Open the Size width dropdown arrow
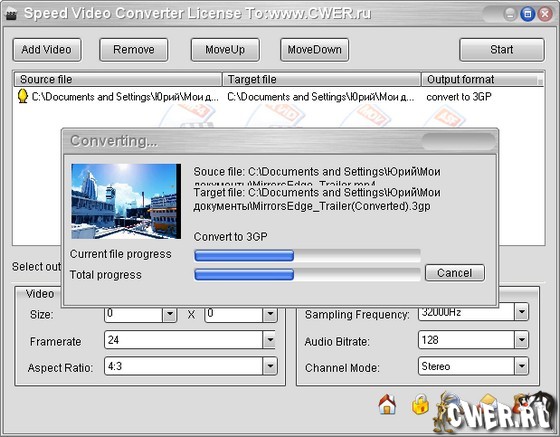 point(170,314)
